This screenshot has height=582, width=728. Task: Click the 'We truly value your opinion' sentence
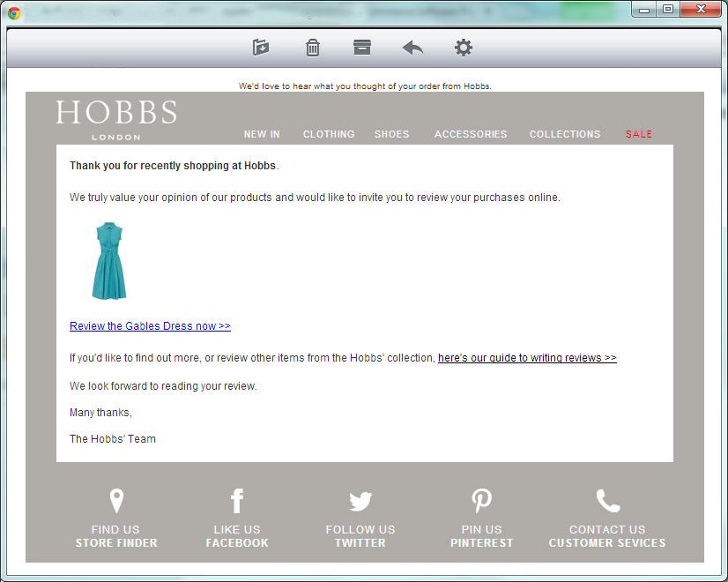(x=315, y=198)
